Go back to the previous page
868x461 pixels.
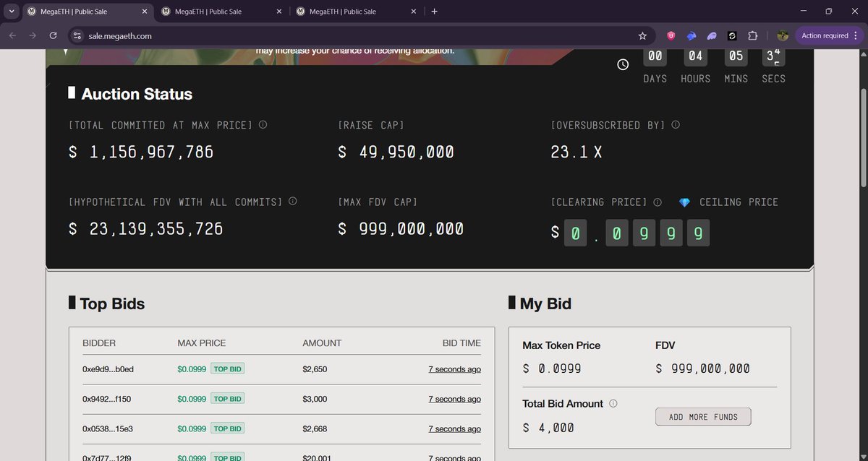point(12,35)
